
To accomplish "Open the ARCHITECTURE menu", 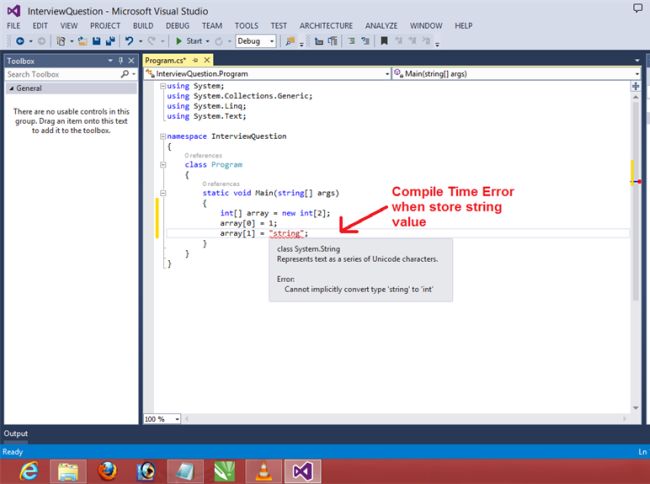I will [326, 24].
